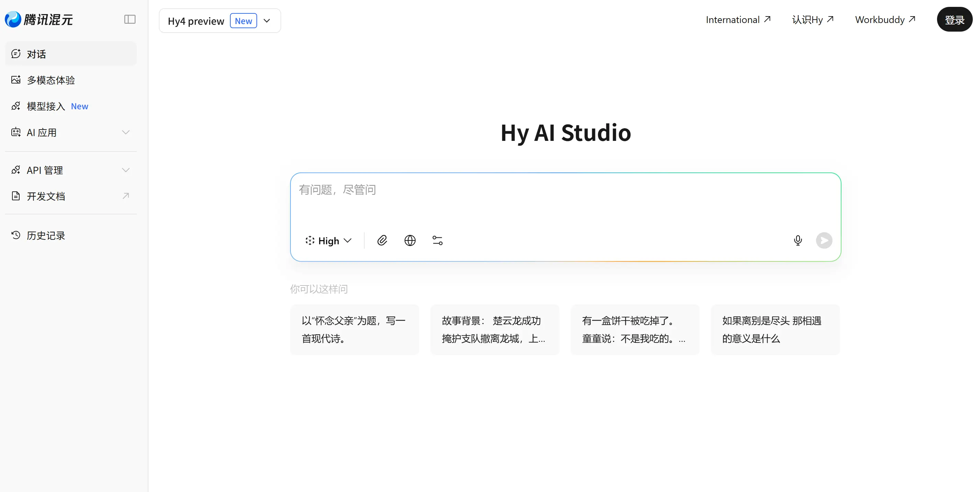Select the 楚云龙成功 story suggestion card
This screenshot has width=980, height=492.
pyautogui.click(x=495, y=329)
